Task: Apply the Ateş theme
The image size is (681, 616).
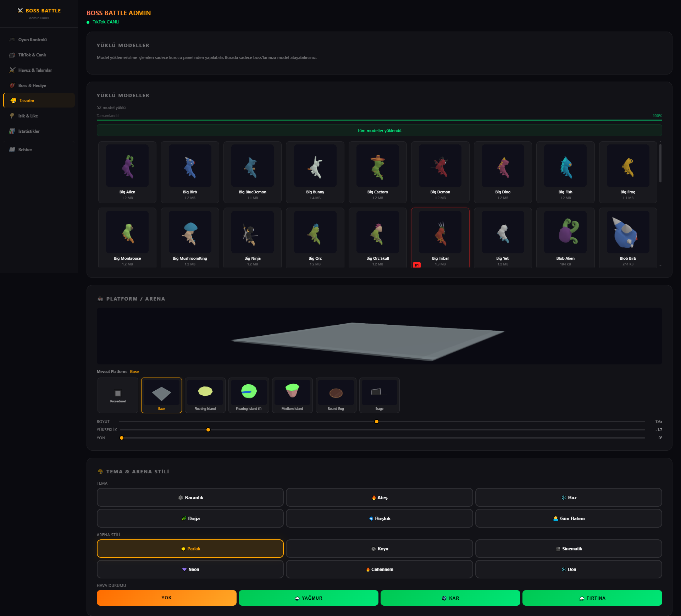Action: click(380, 497)
